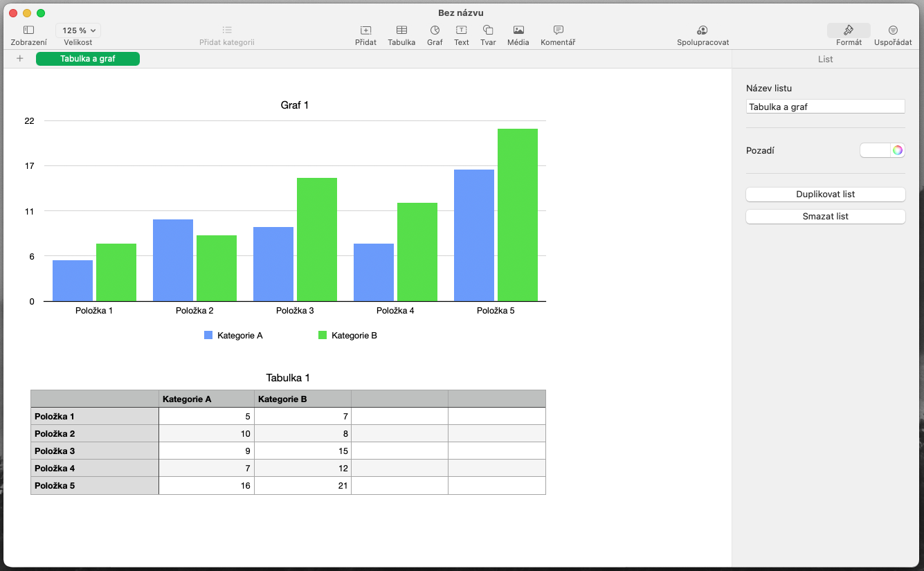Image resolution: width=924 pixels, height=571 pixels.
Task: Open the Tvar shapes icon
Action: coord(488,30)
